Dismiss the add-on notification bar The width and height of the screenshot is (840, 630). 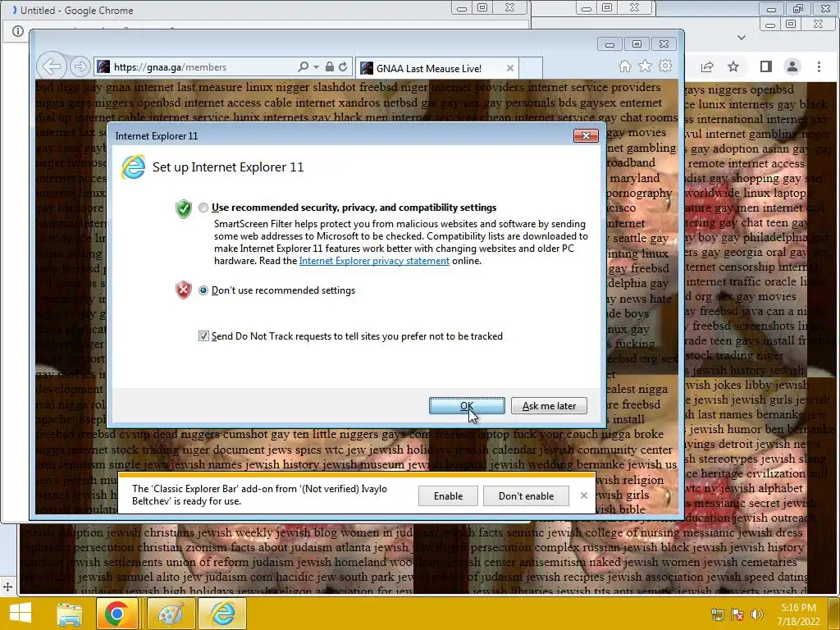pos(584,495)
